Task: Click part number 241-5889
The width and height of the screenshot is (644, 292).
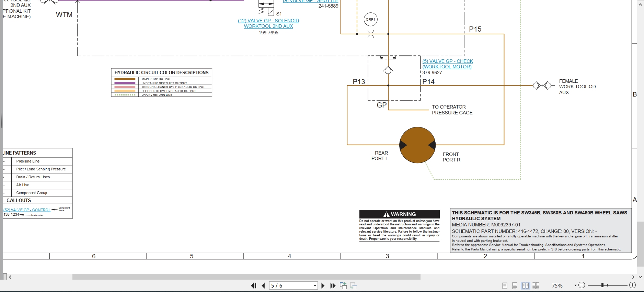Action: pos(328,6)
